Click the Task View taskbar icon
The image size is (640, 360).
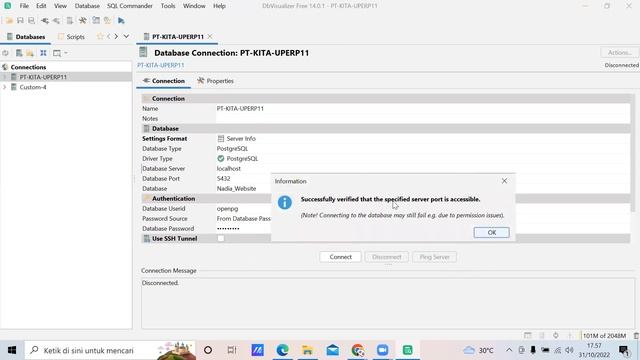[232, 350]
